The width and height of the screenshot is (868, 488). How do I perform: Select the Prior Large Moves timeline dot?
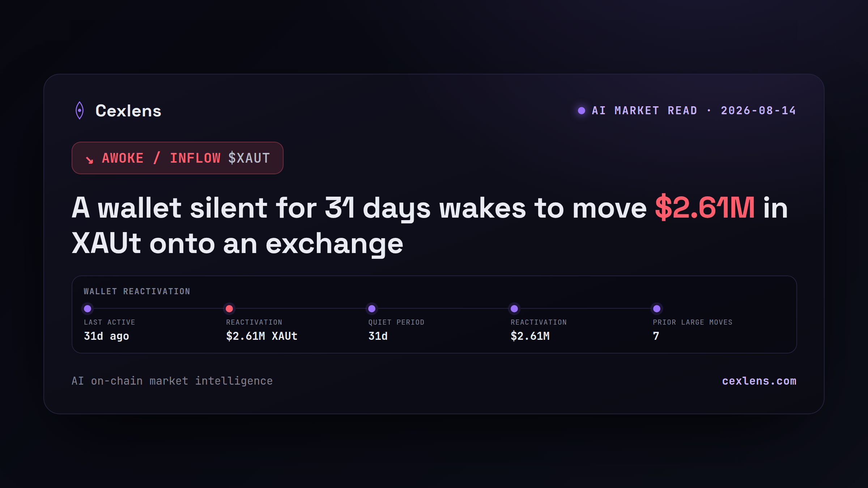coord(657,309)
